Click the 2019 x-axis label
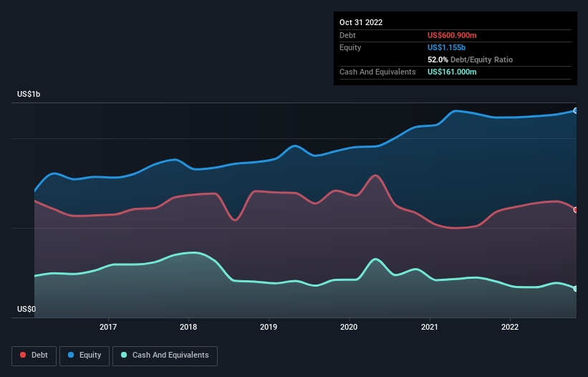 pyautogui.click(x=269, y=327)
